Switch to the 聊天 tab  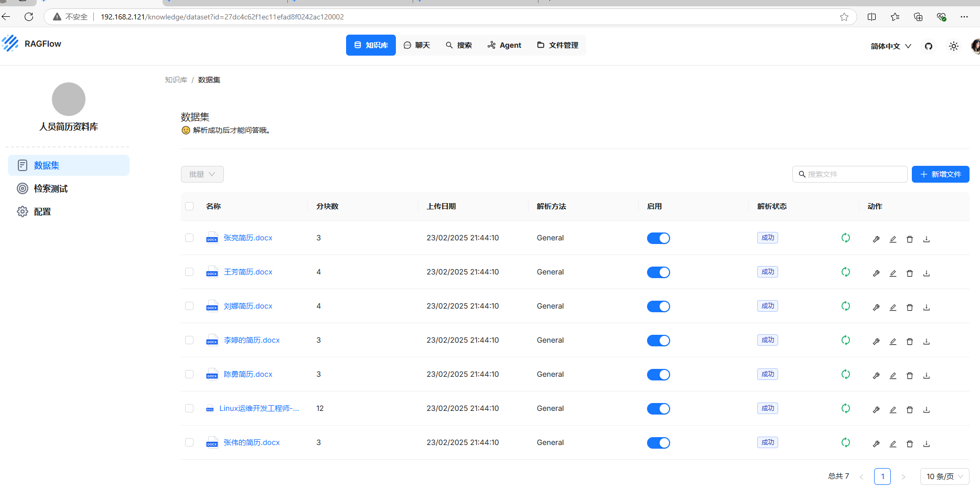[417, 45]
